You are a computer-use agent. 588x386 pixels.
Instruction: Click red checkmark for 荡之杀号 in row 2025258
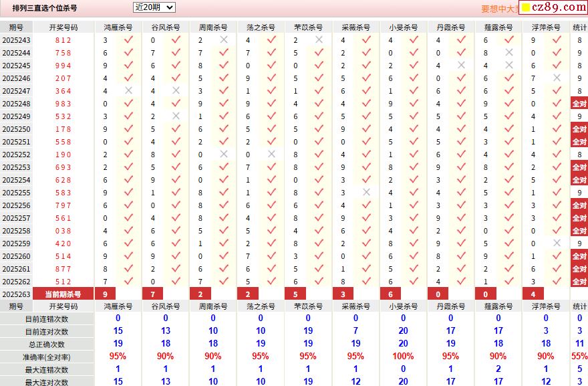click(x=271, y=231)
